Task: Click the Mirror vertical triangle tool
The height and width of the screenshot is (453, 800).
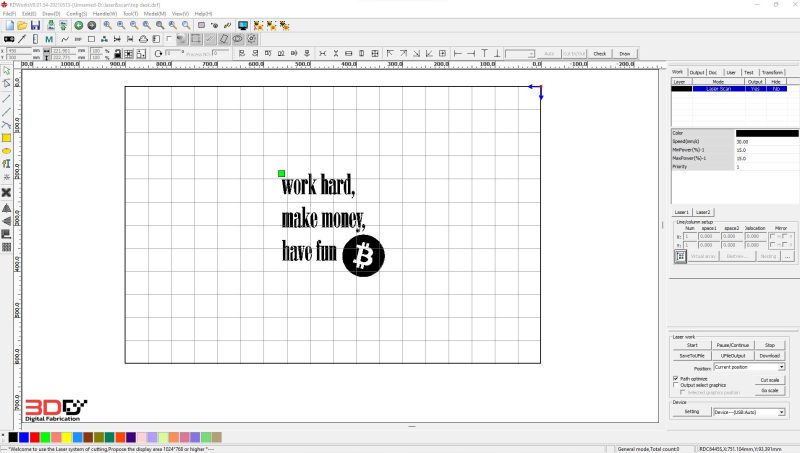Action: pos(6,221)
